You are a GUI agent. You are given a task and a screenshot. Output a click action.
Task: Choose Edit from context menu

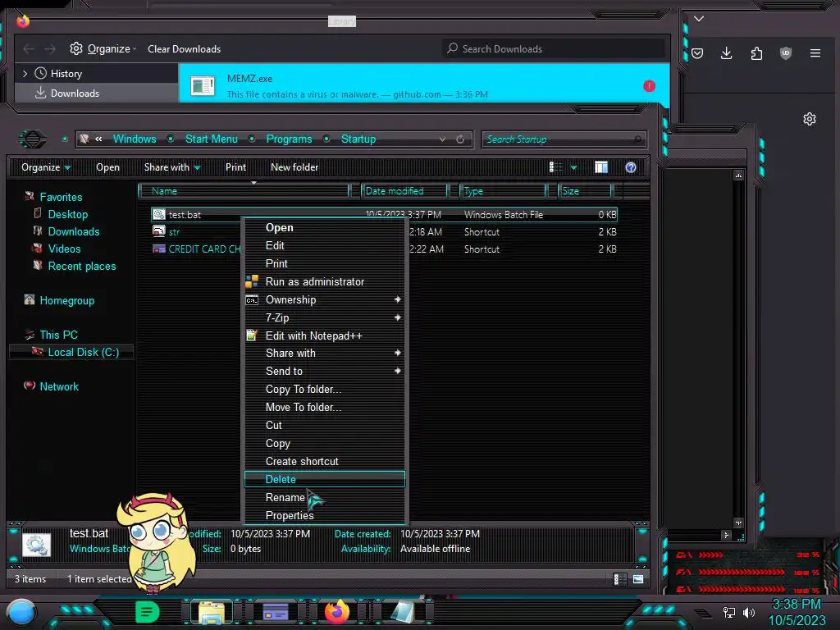324,245
